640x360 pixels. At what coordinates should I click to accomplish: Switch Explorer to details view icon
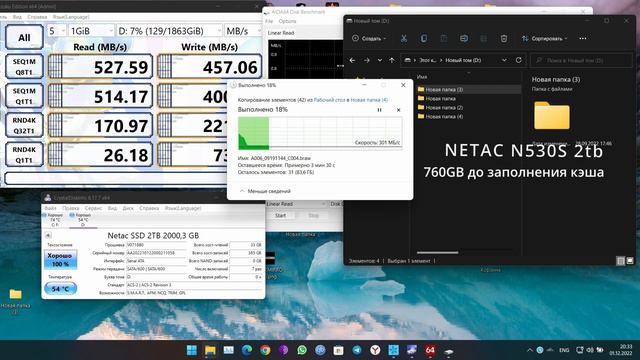coord(620,260)
